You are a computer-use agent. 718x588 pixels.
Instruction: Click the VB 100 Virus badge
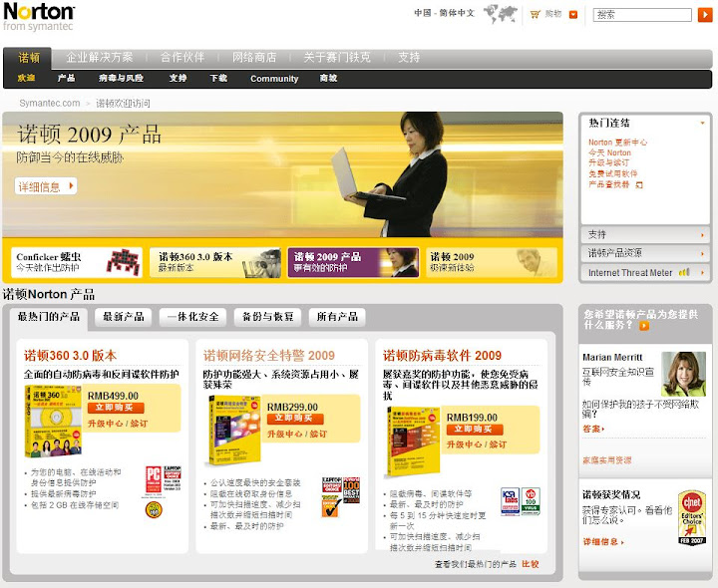tap(531, 501)
